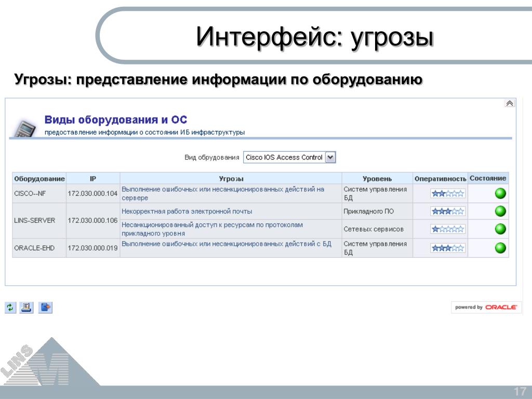Click the Состояние column header

(x=488, y=178)
